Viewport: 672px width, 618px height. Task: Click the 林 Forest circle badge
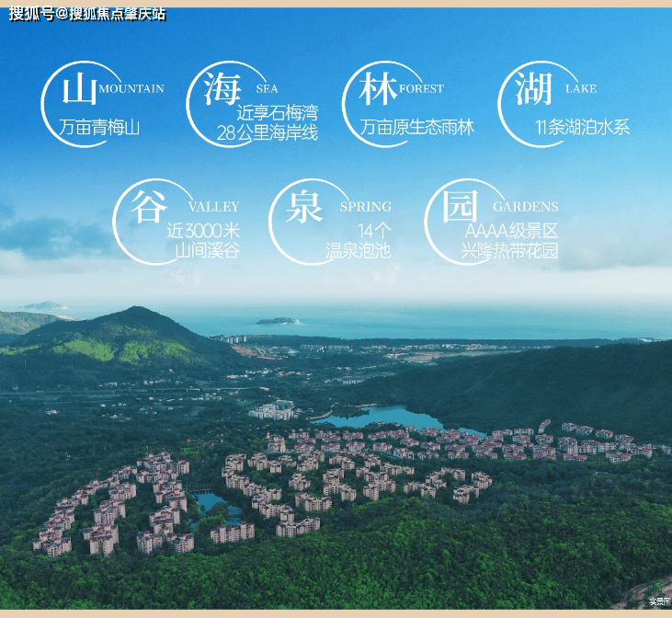378,91
